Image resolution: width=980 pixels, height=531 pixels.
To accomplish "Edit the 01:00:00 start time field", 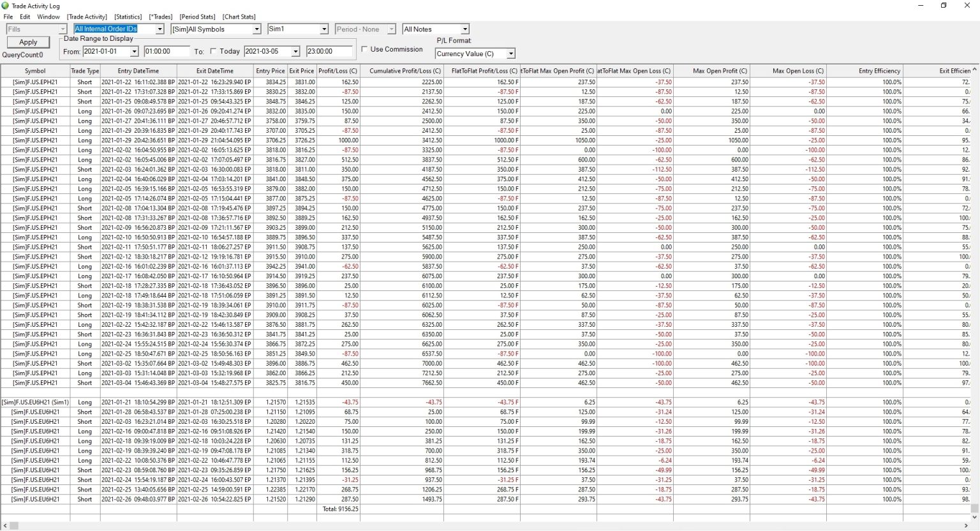I will click(167, 51).
